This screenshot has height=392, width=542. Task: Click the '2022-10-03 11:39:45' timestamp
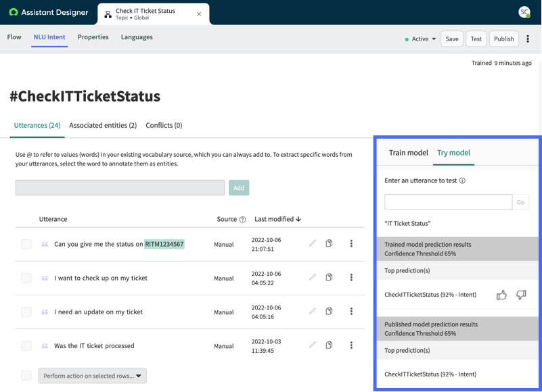point(266,346)
